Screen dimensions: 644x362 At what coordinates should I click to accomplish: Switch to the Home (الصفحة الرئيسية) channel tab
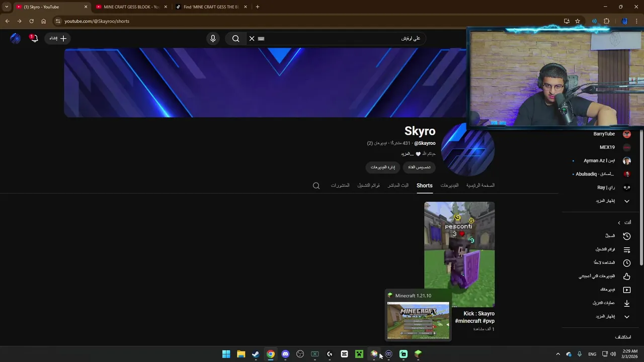click(480, 186)
